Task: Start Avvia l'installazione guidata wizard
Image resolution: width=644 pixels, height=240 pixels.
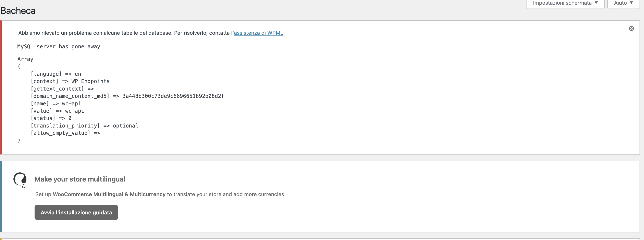Action: click(x=76, y=212)
